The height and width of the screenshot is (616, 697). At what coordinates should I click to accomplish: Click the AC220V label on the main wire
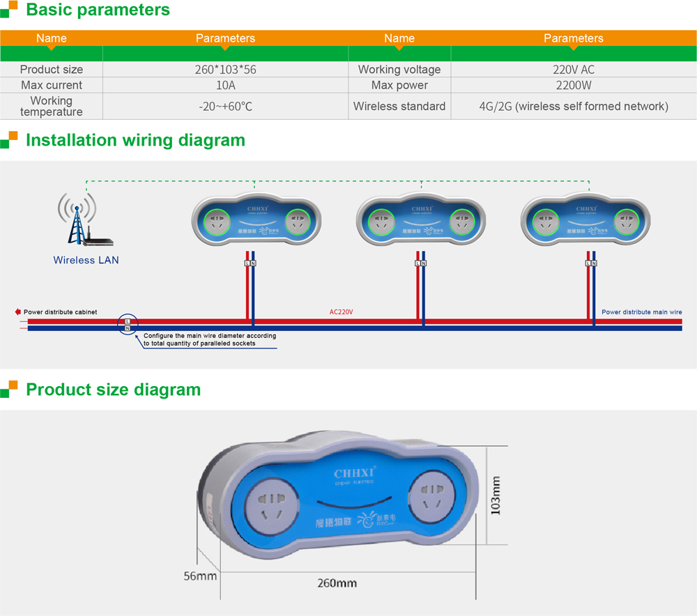[342, 312]
